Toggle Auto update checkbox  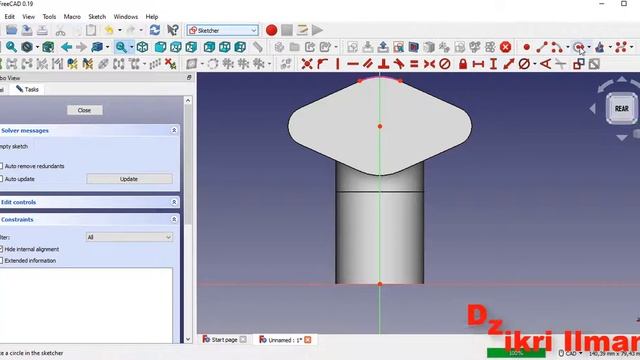coord(1,179)
